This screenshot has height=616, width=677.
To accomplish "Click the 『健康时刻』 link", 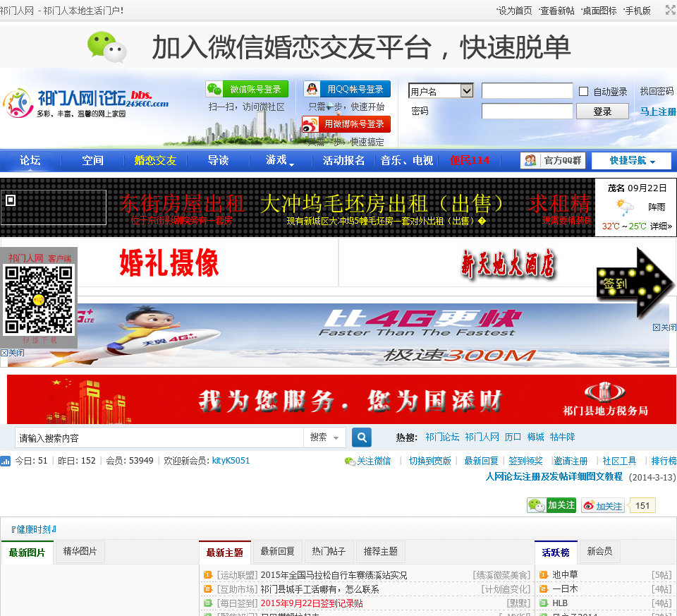I will point(34,529).
